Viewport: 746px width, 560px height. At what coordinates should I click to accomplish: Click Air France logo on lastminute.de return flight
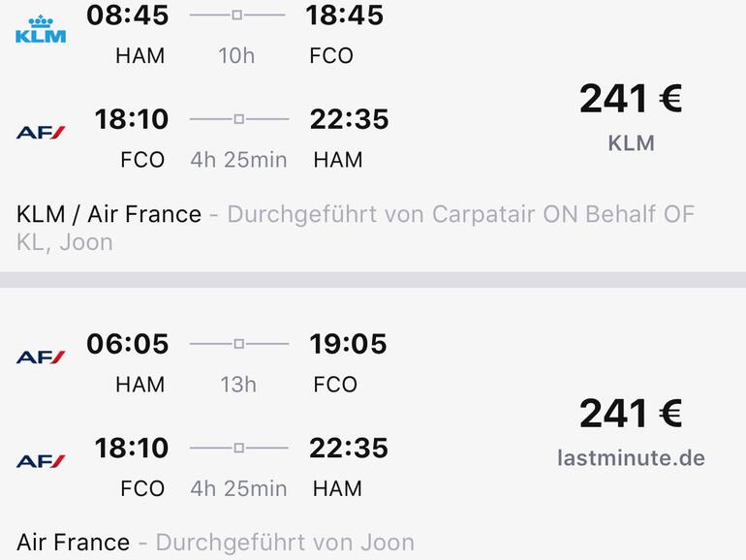tap(41, 460)
